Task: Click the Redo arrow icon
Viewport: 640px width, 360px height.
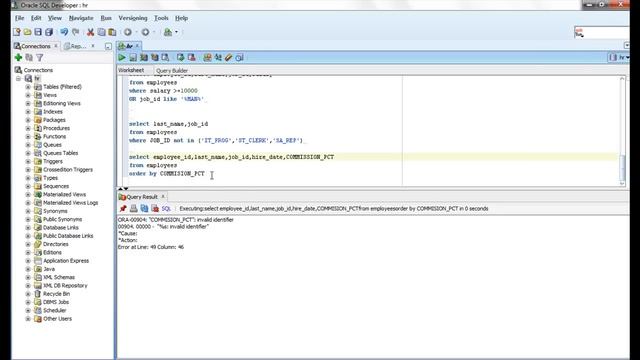Action: pyautogui.click(x=76, y=32)
